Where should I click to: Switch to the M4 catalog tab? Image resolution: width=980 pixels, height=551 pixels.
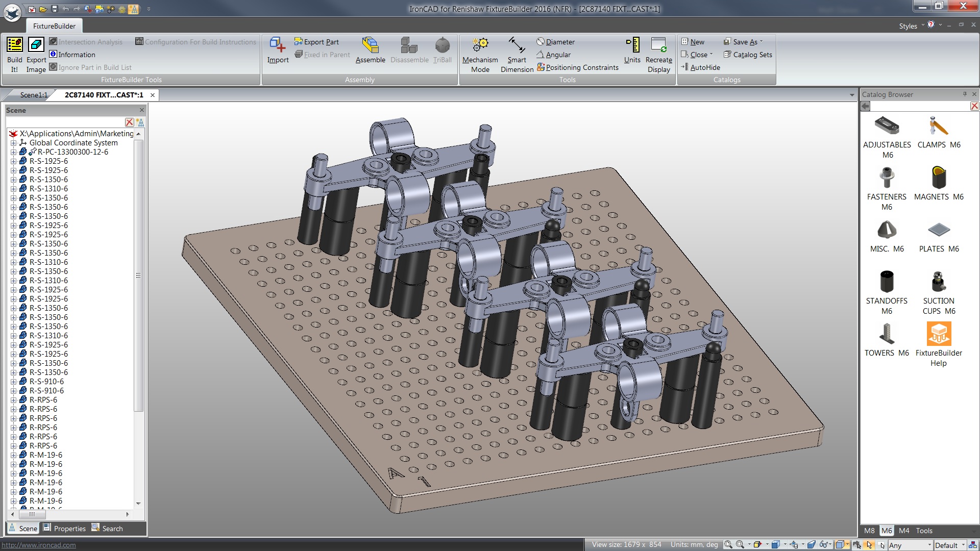[x=903, y=531]
